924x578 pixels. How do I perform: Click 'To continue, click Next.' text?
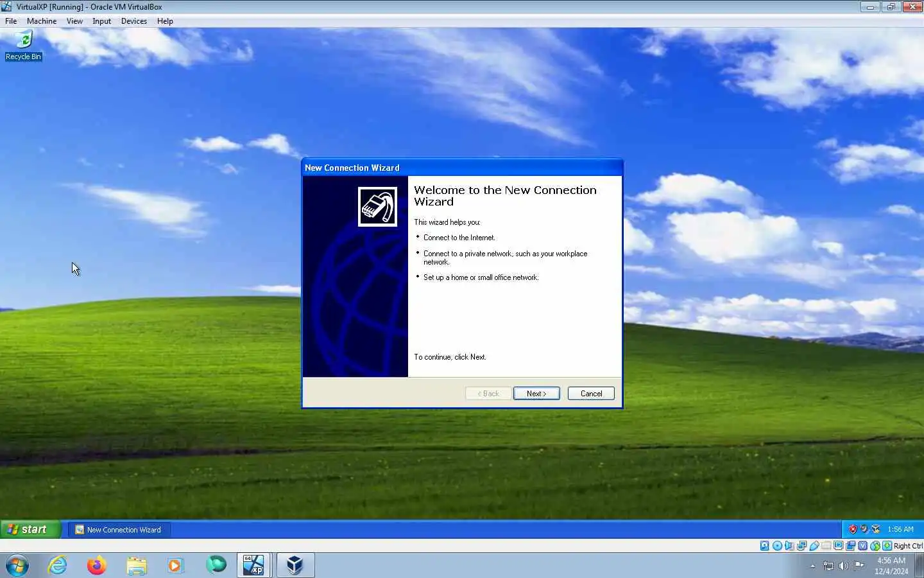coord(450,357)
